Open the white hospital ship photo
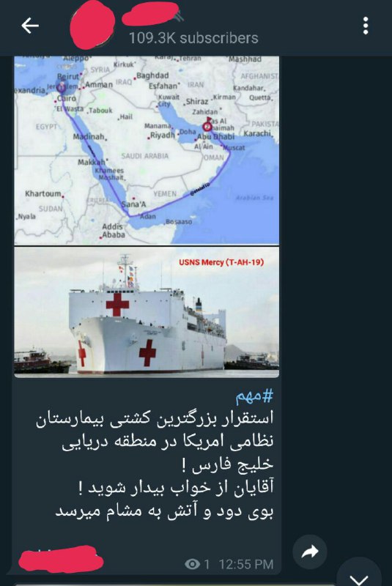Viewport: 392px width, 586px height. [x=147, y=312]
